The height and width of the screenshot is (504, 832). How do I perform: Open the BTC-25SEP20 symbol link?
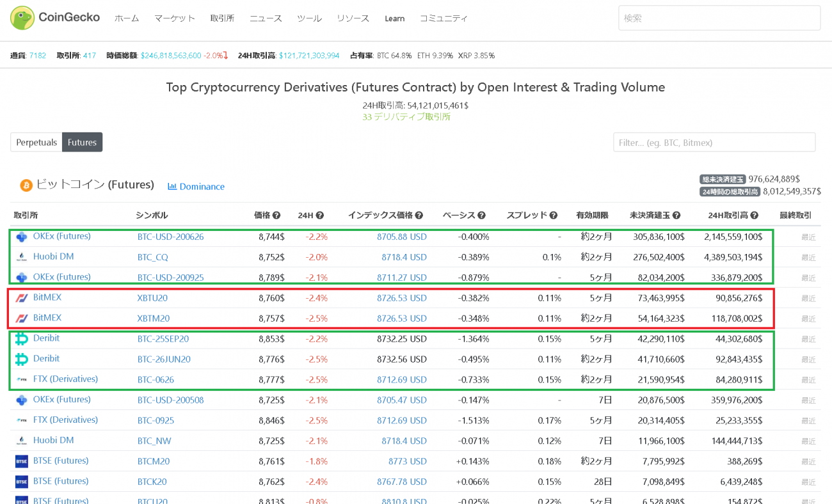click(x=163, y=339)
